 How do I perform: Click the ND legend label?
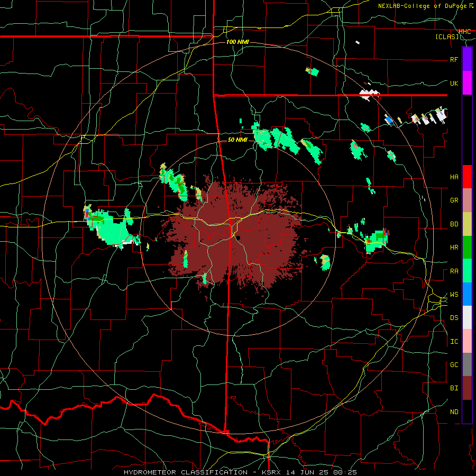[454, 412]
